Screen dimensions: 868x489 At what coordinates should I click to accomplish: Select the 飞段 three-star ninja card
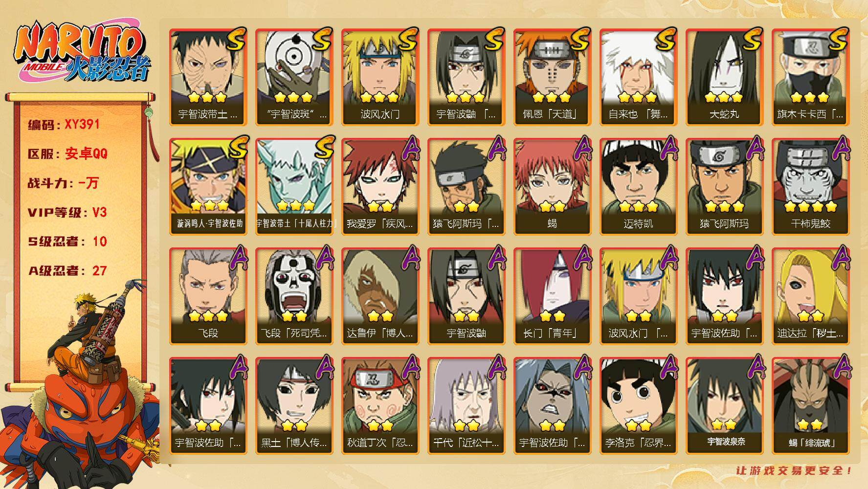coord(208,296)
